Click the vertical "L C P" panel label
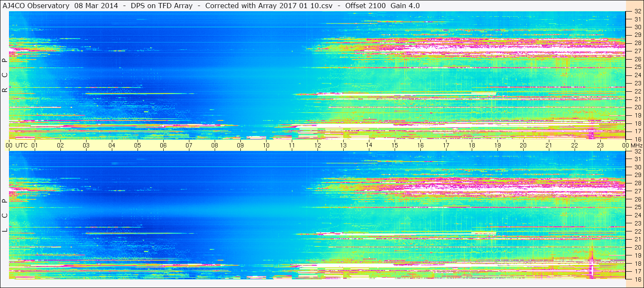Viewport: 644px width, 288px height. point(5,216)
